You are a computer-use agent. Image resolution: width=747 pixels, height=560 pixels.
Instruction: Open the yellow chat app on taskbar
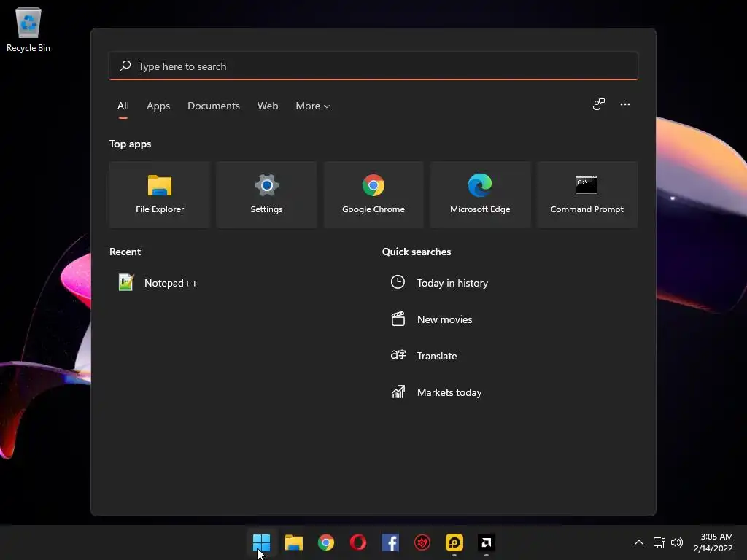(x=454, y=542)
